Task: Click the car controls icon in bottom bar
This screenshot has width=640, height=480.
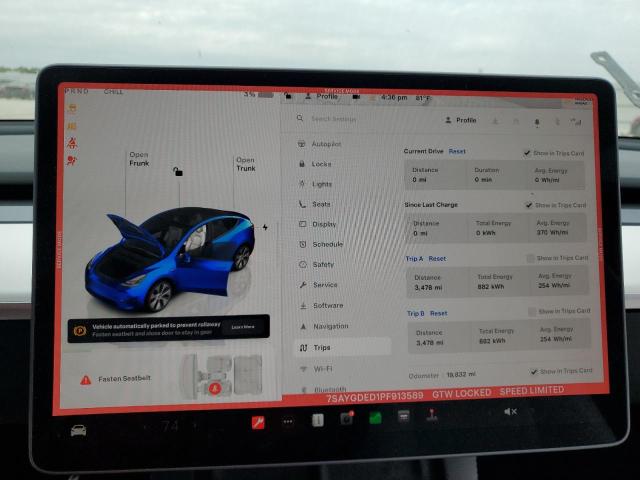Action: [x=78, y=430]
